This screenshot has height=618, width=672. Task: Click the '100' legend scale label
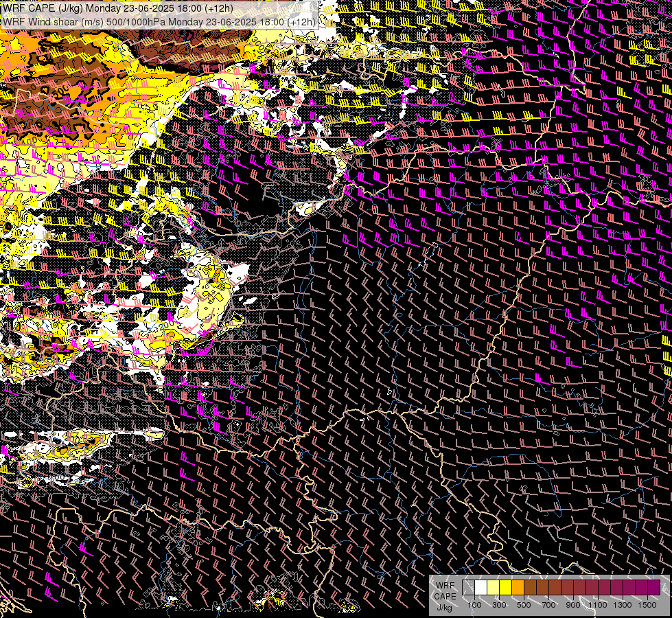(x=474, y=605)
